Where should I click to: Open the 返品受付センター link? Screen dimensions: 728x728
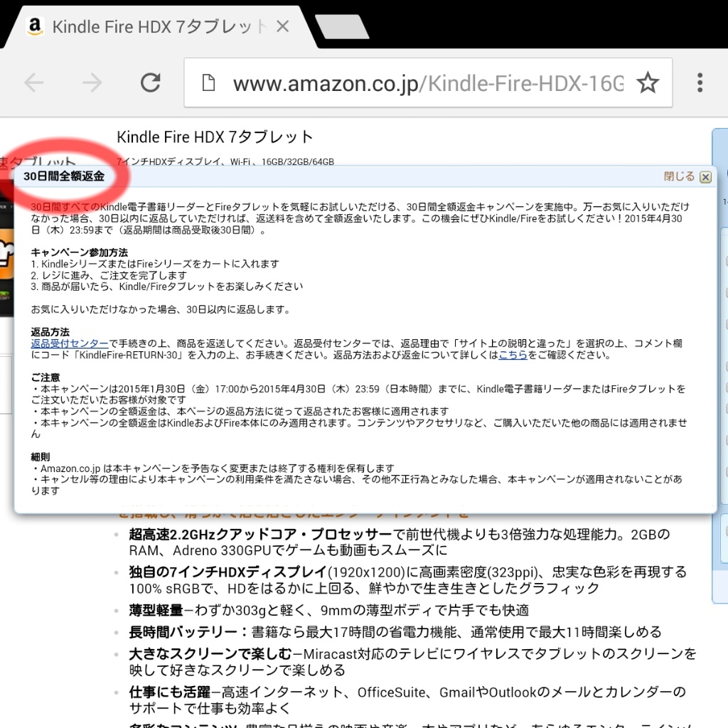[70, 343]
